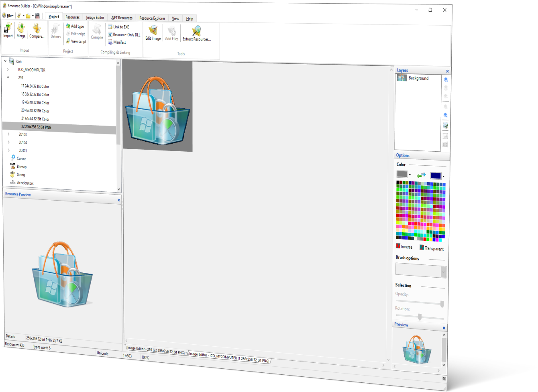Click the new project icon beside File
The width and height of the screenshot is (538, 392).
pos(18,16)
